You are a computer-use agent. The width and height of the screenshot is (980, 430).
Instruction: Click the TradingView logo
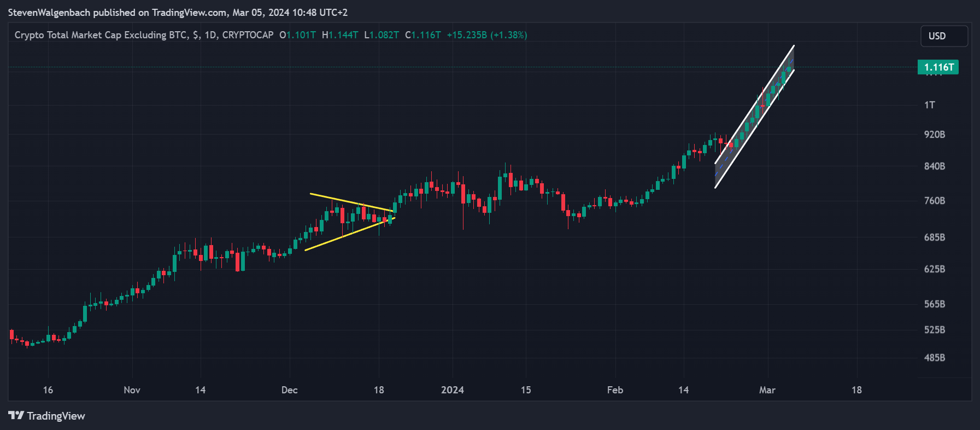coord(47,416)
